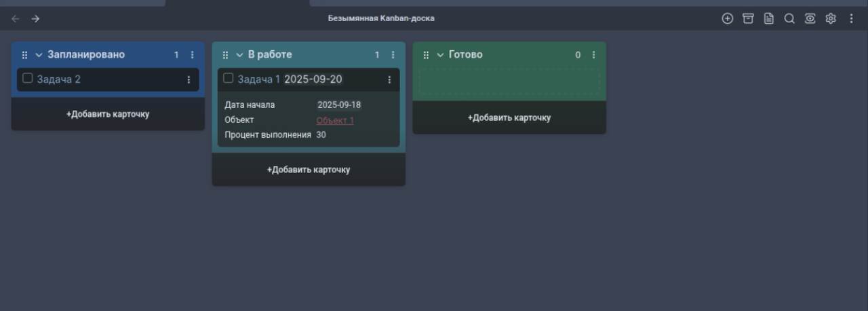The image size is (868, 311).
Task: Open as markdown document icon
Action: coord(769,19)
